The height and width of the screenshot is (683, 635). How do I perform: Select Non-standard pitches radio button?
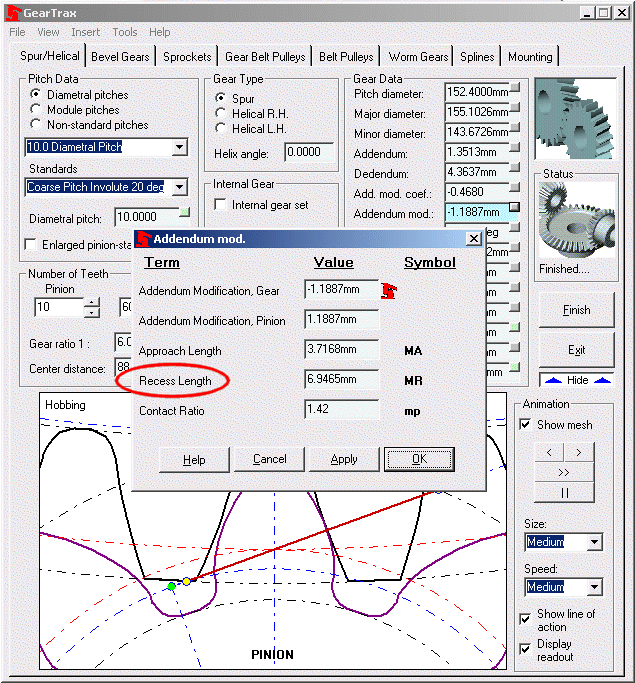pos(36,124)
